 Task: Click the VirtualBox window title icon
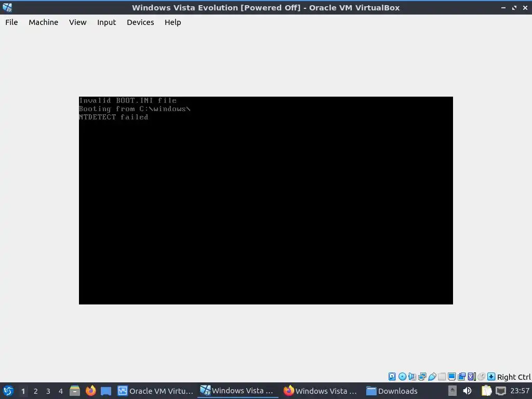pos(7,7)
